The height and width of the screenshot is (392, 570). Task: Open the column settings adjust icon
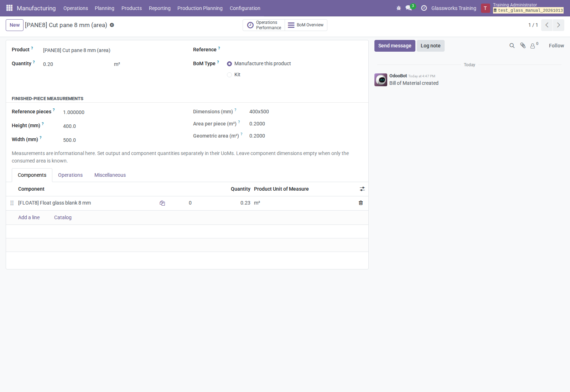(362, 189)
